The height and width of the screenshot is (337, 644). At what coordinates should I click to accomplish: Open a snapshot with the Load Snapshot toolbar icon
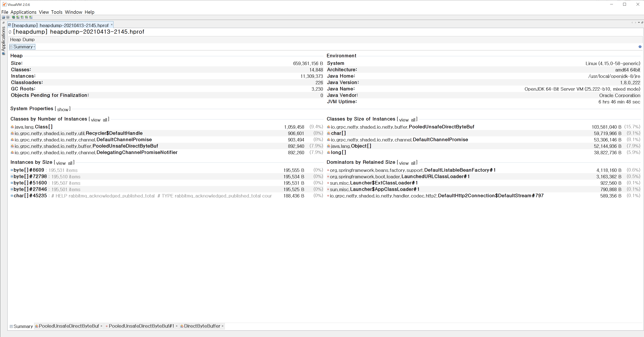(x=4, y=17)
